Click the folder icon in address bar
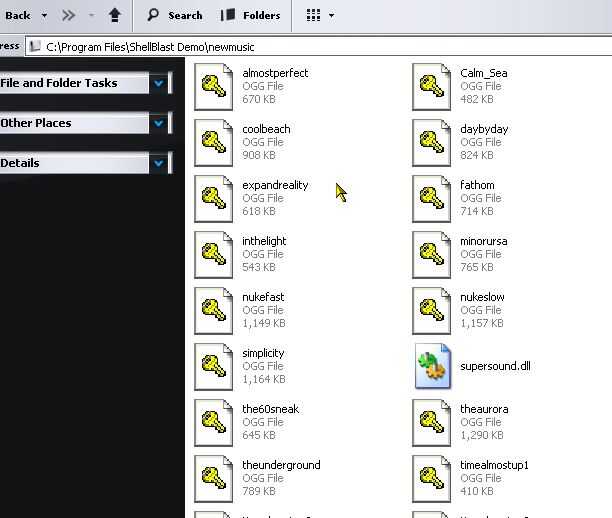612x518 pixels. [35, 46]
